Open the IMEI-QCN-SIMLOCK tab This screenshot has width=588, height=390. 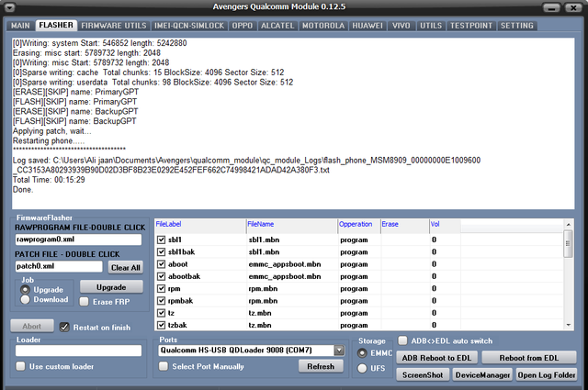189,26
